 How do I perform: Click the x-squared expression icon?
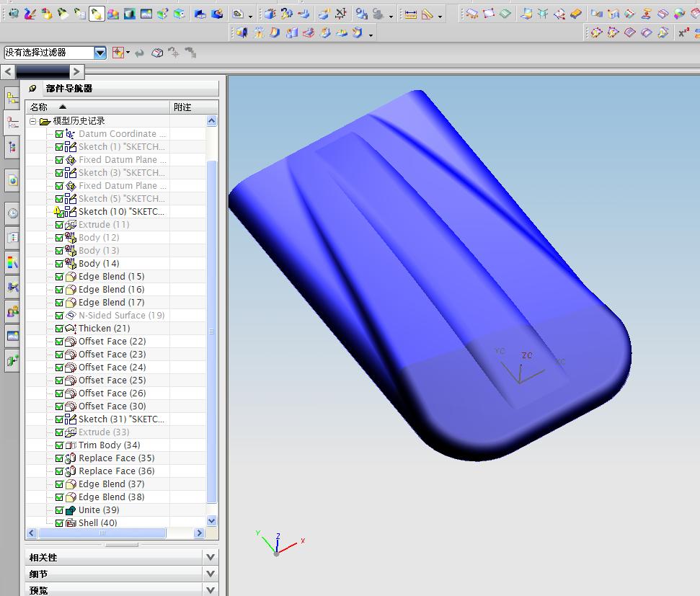coord(684,32)
